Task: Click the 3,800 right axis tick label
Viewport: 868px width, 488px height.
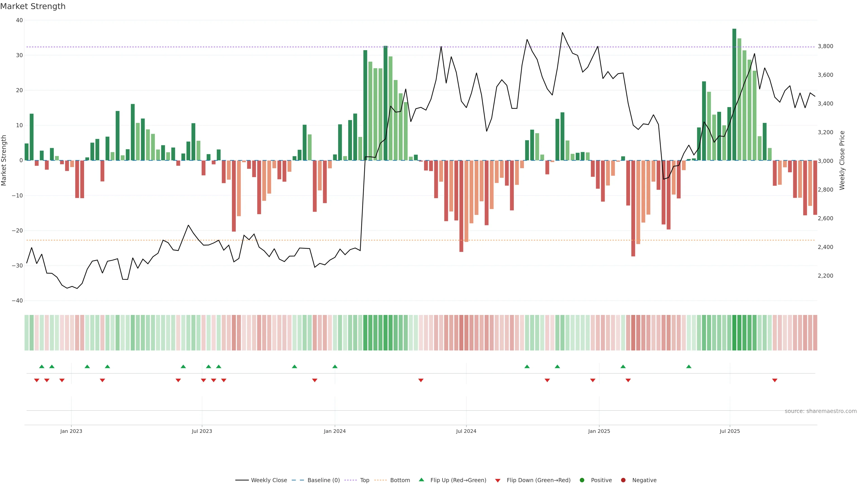Action: [x=825, y=47]
